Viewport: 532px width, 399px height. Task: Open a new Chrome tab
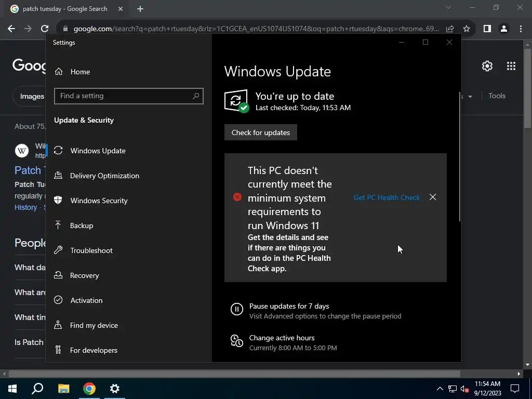coord(140,9)
